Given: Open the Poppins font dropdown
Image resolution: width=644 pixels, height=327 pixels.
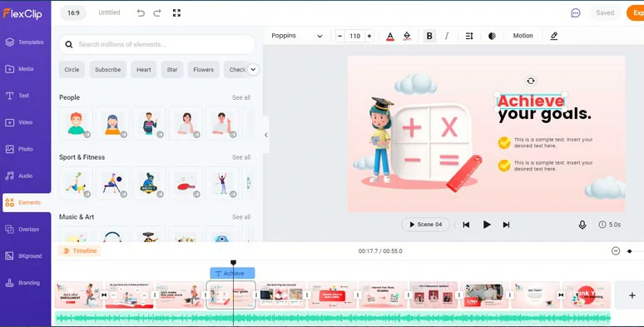Looking at the screenshot, I should [297, 36].
